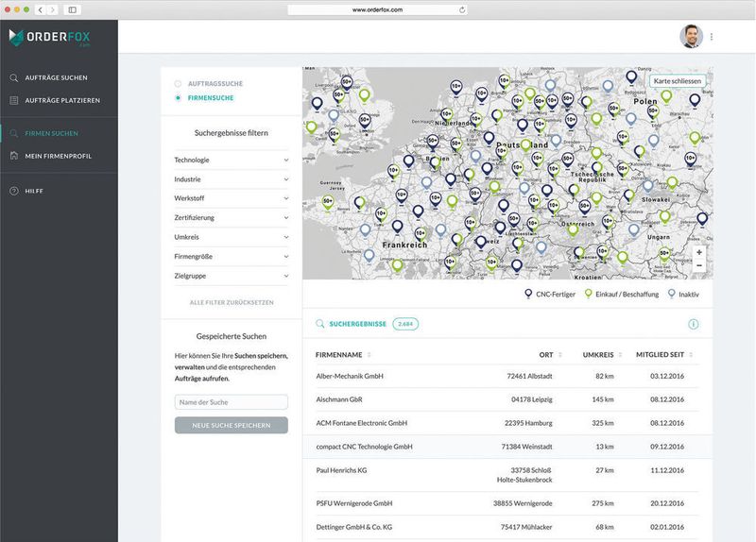Select the Firmensuche radio option
Viewport: 756px width, 542px height.
point(178,97)
